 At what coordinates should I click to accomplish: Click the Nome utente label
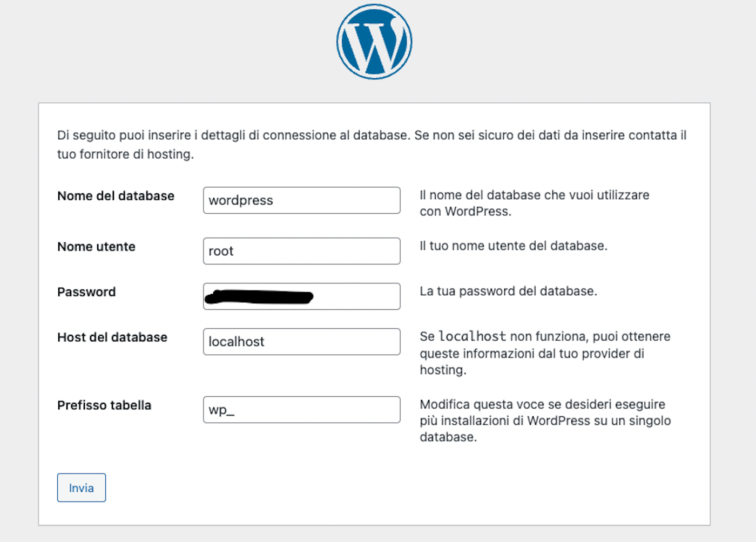96,247
